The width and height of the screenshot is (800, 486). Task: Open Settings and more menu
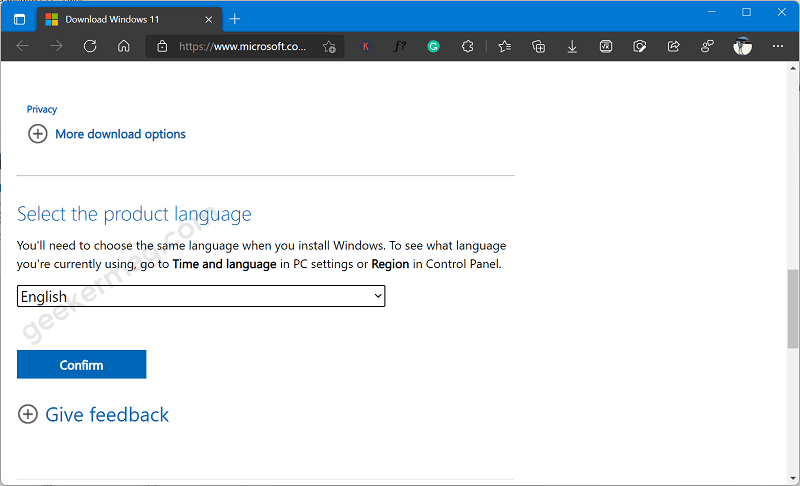(778, 46)
